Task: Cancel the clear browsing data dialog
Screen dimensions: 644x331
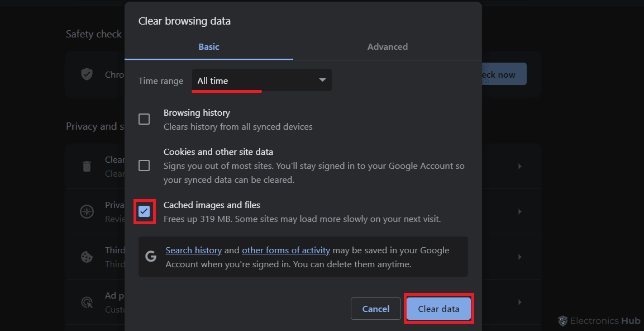Action: click(376, 309)
